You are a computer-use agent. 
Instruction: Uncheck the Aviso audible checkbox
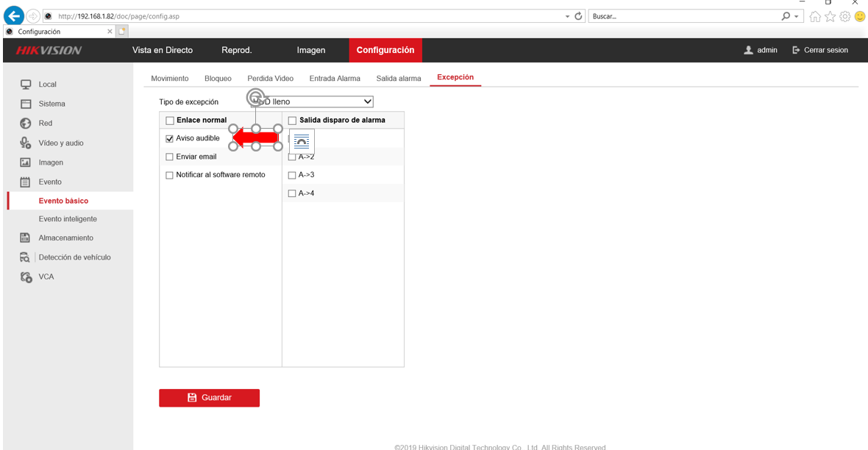coord(169,138)
